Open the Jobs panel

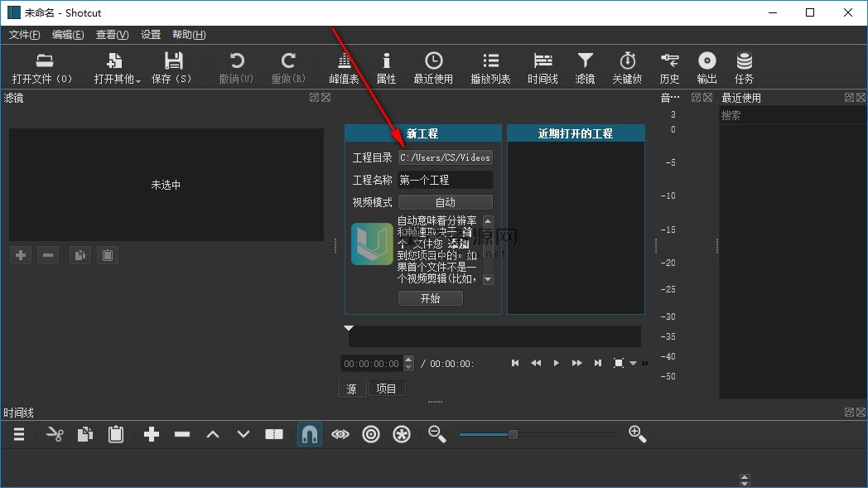744,68
